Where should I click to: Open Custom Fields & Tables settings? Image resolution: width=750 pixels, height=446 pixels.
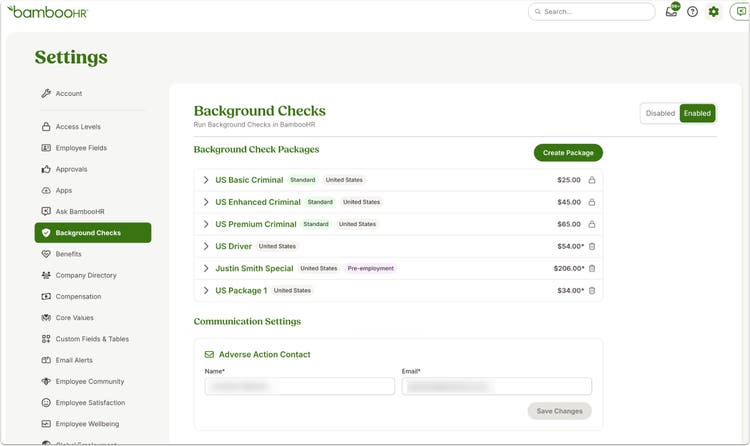tap(92, 339)
